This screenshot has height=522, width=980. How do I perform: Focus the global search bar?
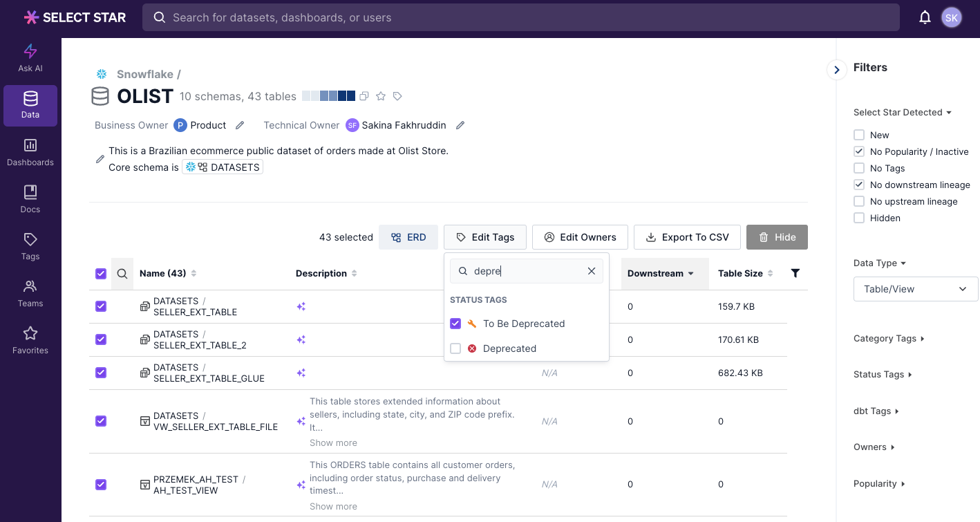tap(521, 17)
